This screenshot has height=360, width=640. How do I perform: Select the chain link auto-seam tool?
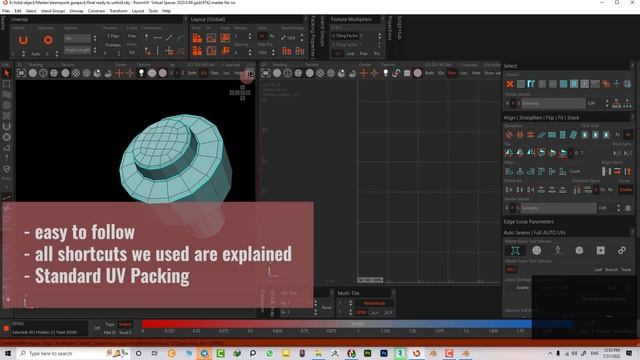point(622,251)
